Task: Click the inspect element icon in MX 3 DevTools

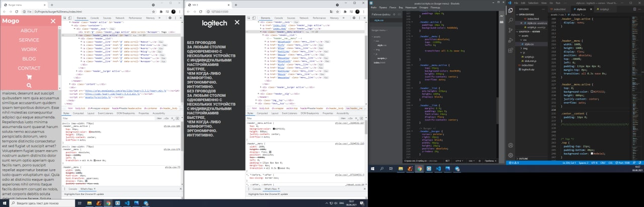Action: coord(248,18)
